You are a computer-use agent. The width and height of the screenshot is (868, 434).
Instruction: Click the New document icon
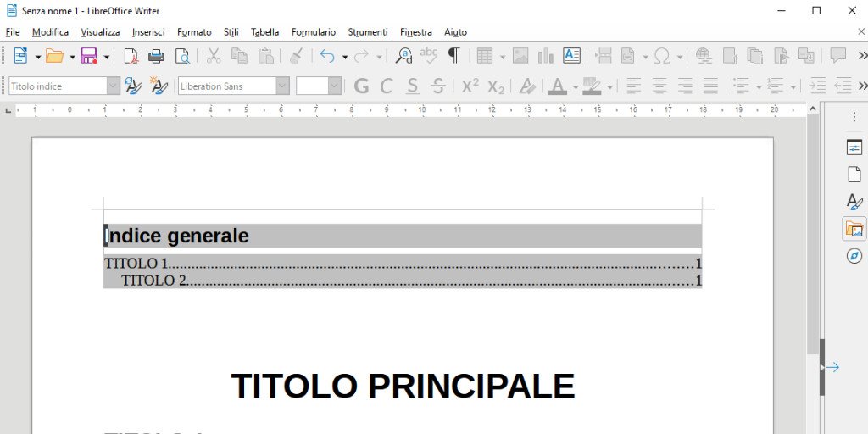(20, 56)
